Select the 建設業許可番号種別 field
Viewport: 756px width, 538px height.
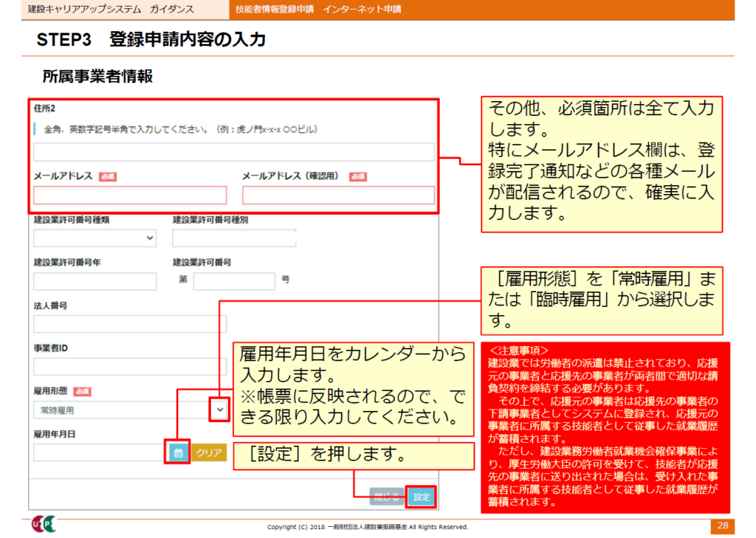(234, 238)
